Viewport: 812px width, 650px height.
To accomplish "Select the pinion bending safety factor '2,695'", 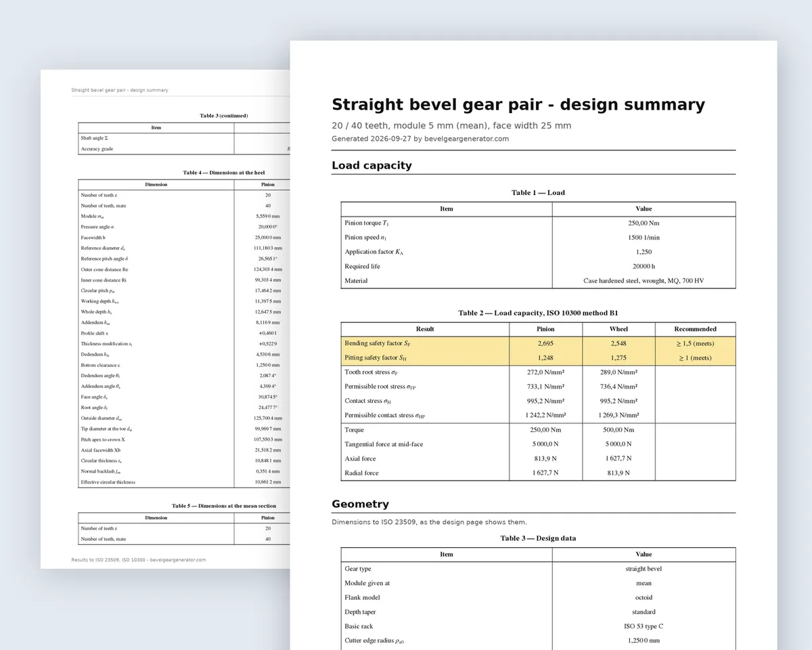I will [545, 343].
